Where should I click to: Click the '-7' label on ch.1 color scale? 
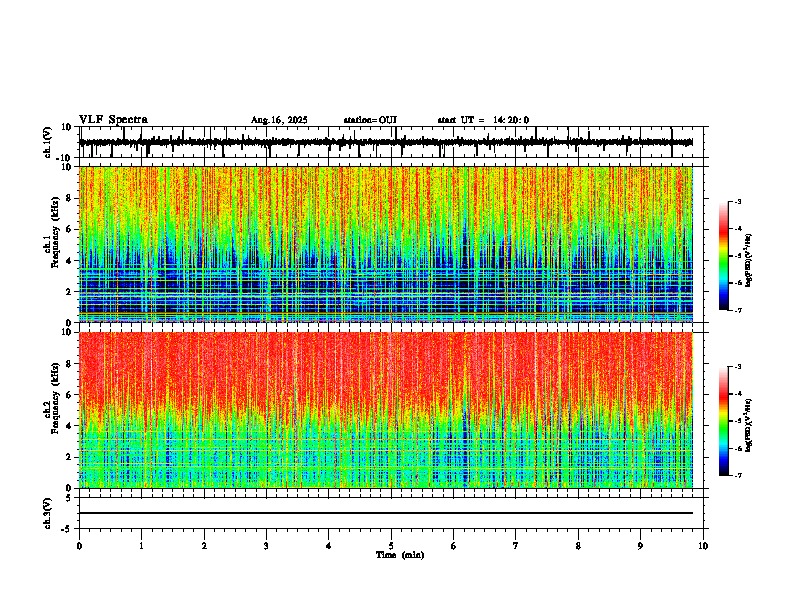[x=738, y=310]
